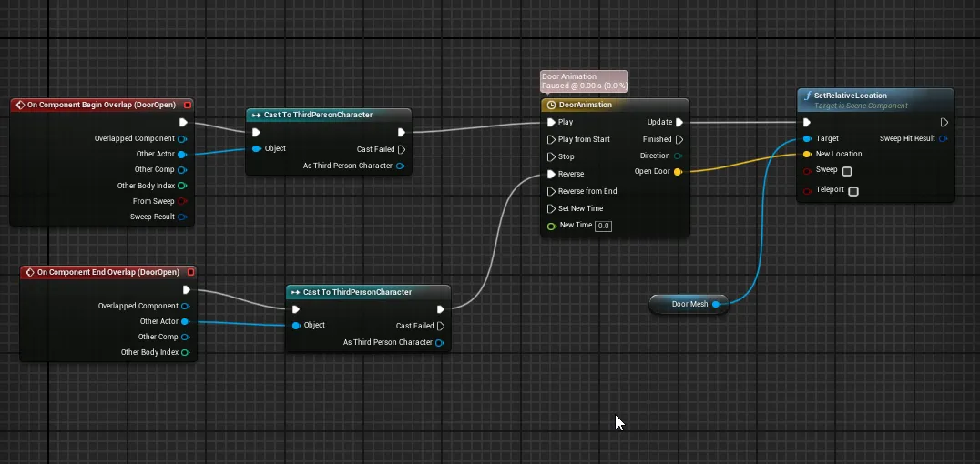Click the Object pin on the upper Cast node
This screenshot has width=980, height=464.
tap(256, 148)
